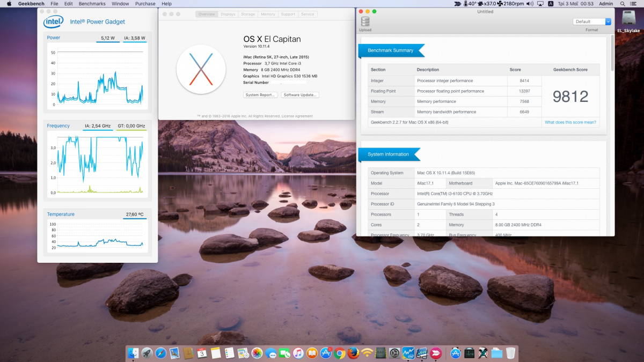The width and height of the screenshot is (644, 362).
Task: Launch iTunes from the Dock
Action: point(298,353)
